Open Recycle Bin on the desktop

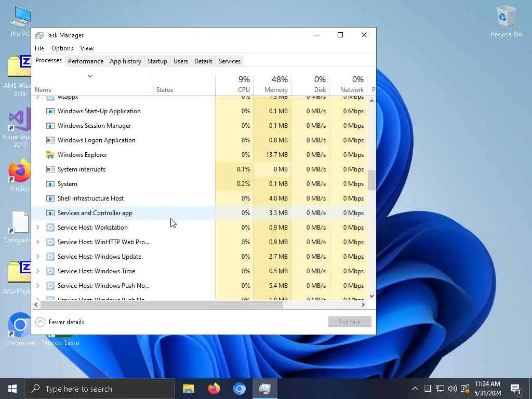click(x=506, y=22)
